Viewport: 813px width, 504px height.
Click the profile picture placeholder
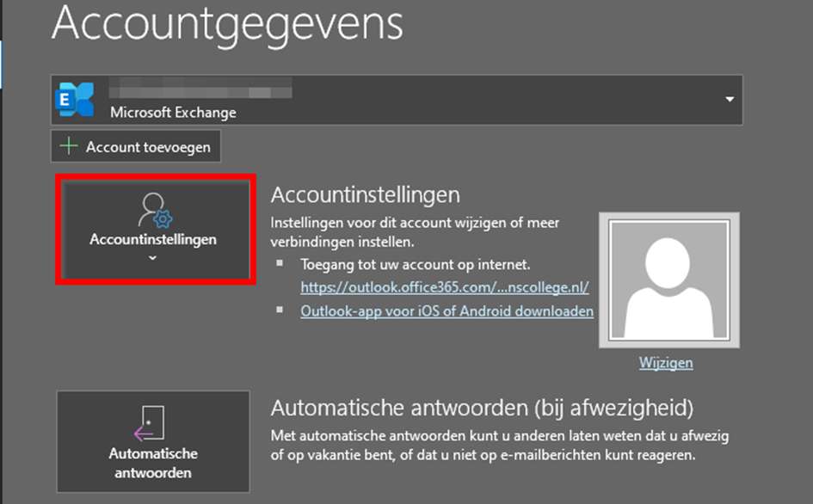click(x=668, y=280)
